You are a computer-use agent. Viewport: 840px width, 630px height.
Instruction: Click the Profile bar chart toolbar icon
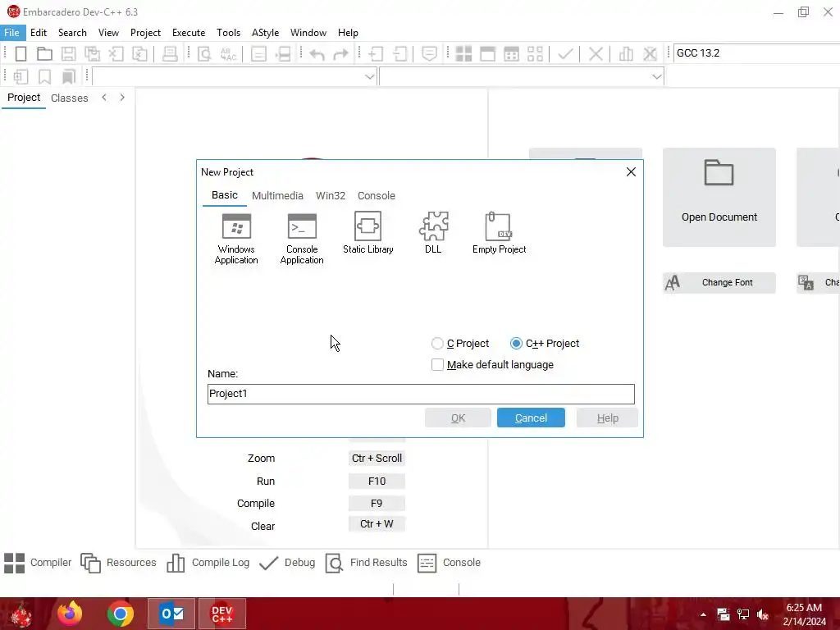pos(626,53)
